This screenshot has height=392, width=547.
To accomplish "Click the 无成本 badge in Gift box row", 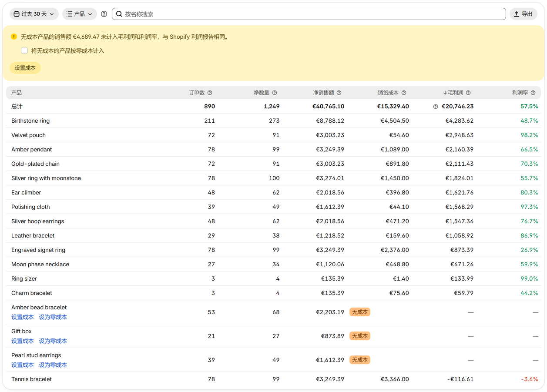I will [360, 336].
